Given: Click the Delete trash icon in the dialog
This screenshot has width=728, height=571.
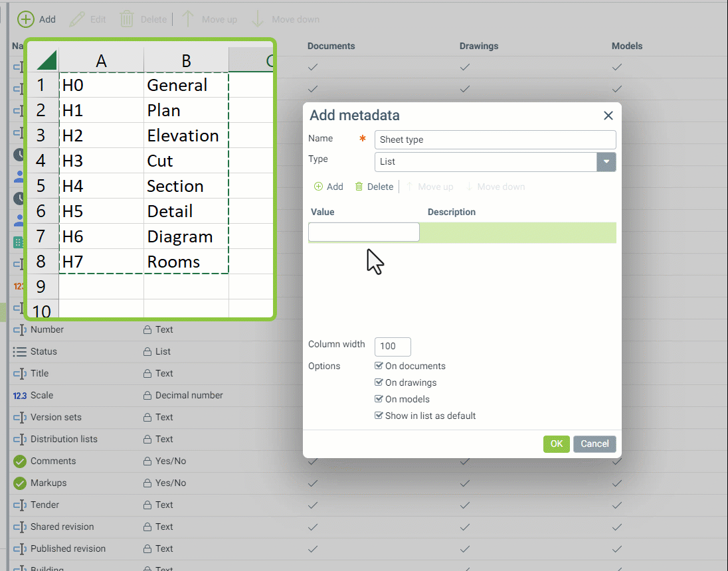Looking at the screenshot, I should (x=359, y=187).
